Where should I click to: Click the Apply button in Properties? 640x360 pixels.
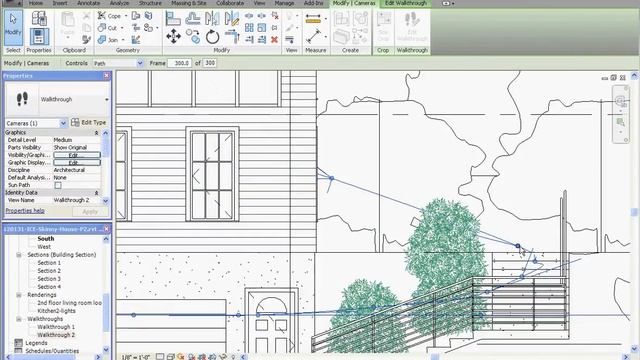point(90,211)
